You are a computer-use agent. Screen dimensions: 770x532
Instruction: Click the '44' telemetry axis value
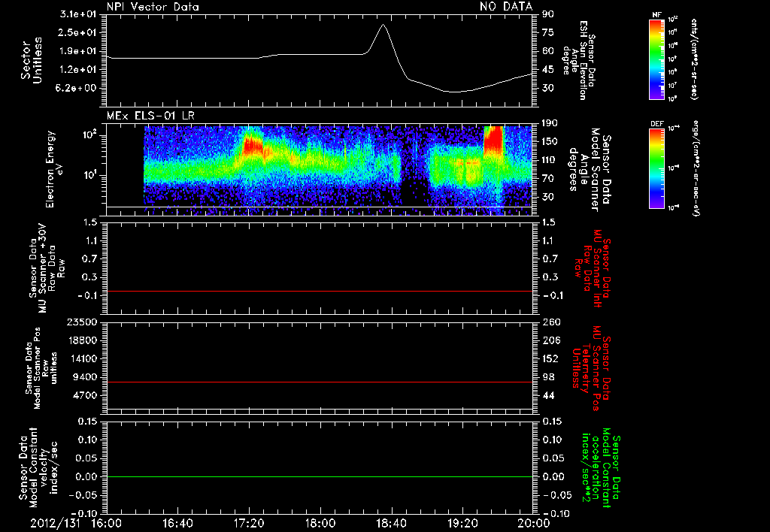pos(547,395)
